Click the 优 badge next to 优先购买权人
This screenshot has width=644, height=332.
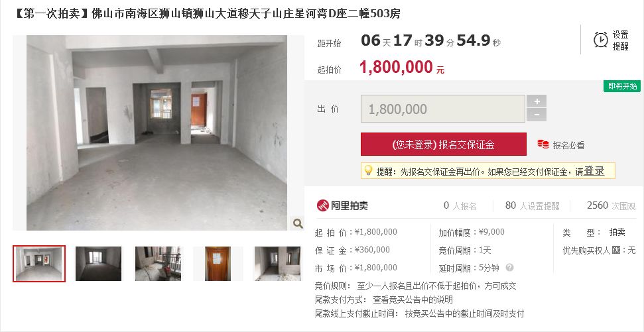tap(616, 250)
